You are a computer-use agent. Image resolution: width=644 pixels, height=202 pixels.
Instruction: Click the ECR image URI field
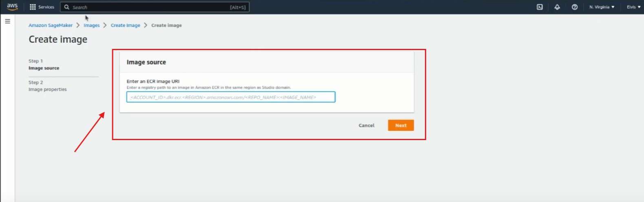(x=231, y=97)
